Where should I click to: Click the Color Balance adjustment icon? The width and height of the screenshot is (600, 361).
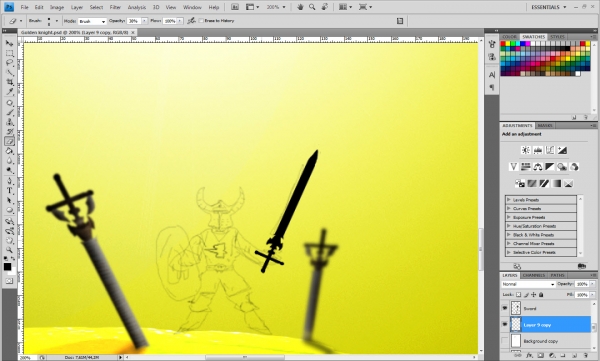click(x=538, y=167)
